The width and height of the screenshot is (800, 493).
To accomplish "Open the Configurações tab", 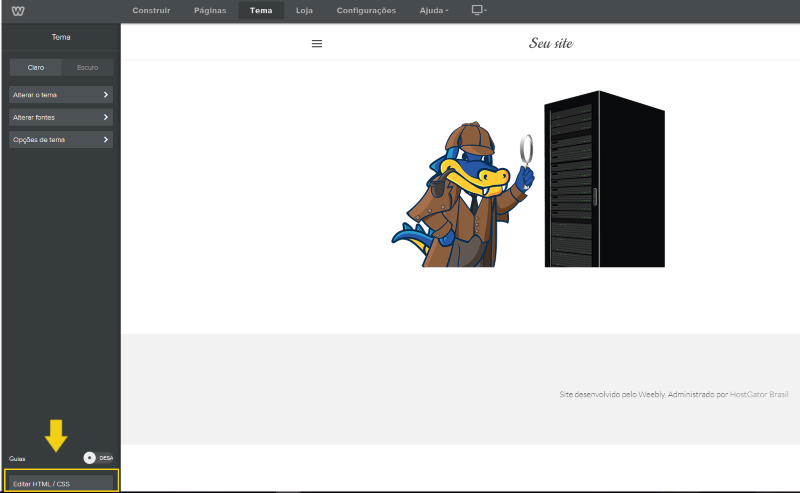I will point(366,10).
